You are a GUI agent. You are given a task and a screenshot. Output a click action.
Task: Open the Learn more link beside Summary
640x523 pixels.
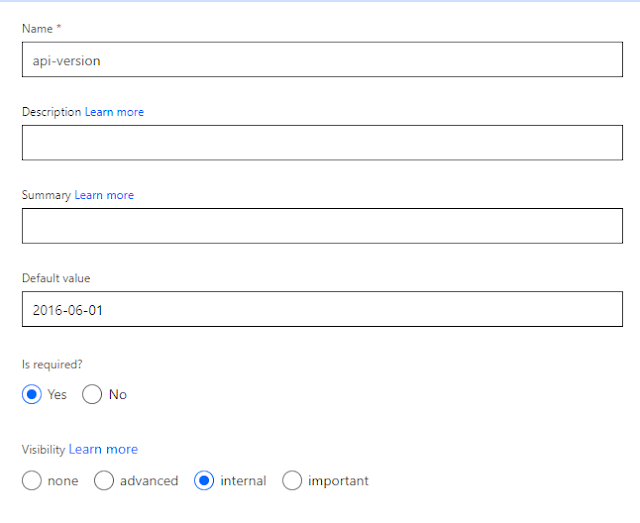click(x=104, y=195)
